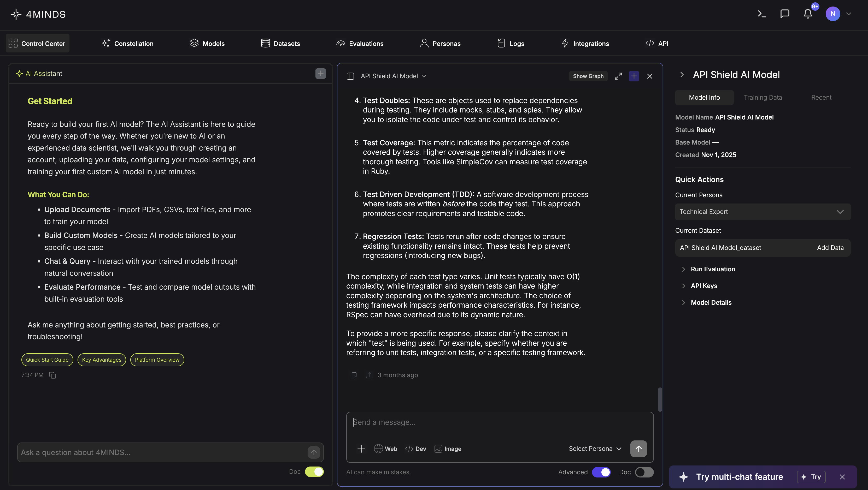Send the chat message with the arrow button
This screenshot has height=490, width=868.
pyautogui.click(x=638, y=449)
